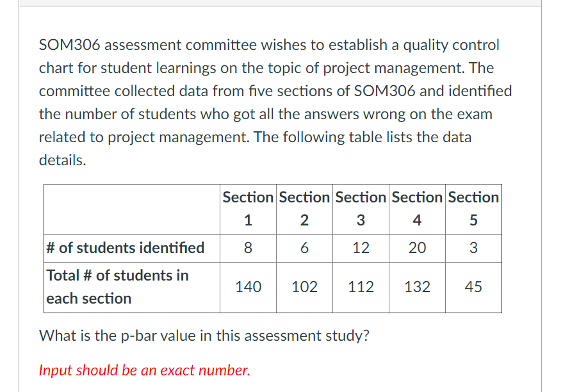Viewport: 563px width, 392px height.
Task: Click the cell with value 3
Action: pyautogui.click(x=473, y=248)
